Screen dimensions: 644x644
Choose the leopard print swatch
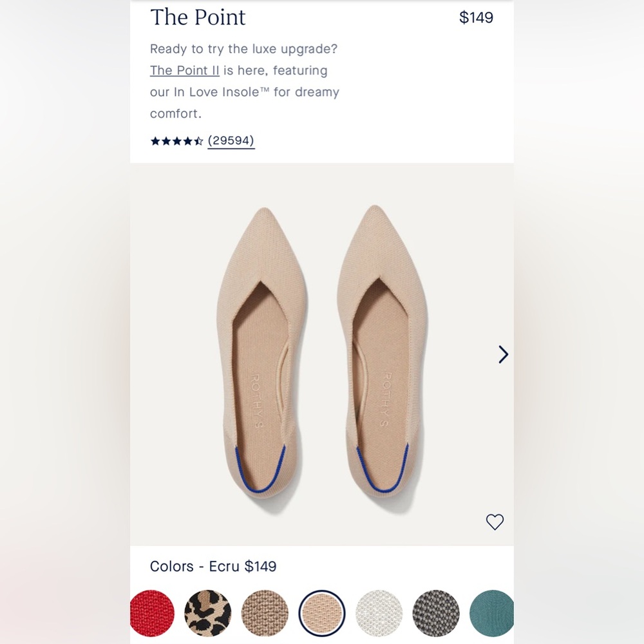tap(207, 614)
